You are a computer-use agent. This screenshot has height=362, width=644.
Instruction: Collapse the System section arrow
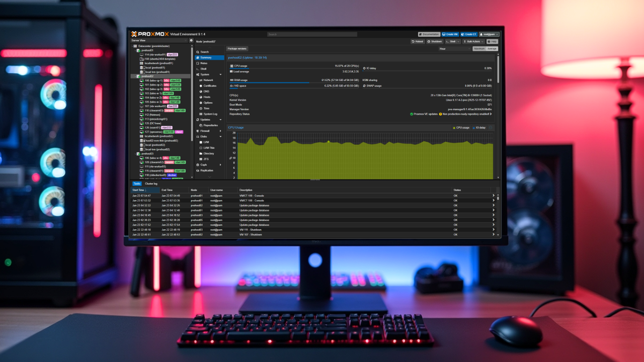tap(220, 74)
